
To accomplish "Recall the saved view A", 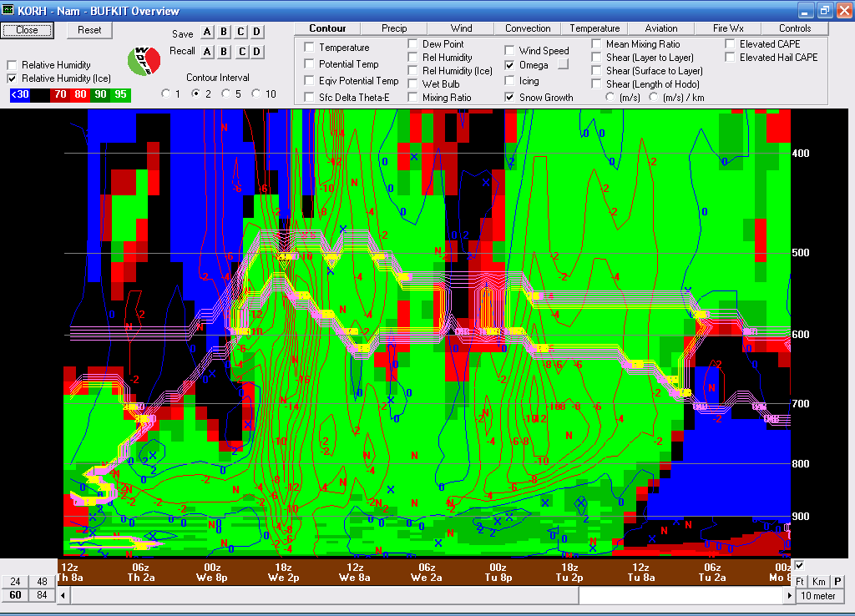I will [x=207, y=52].
